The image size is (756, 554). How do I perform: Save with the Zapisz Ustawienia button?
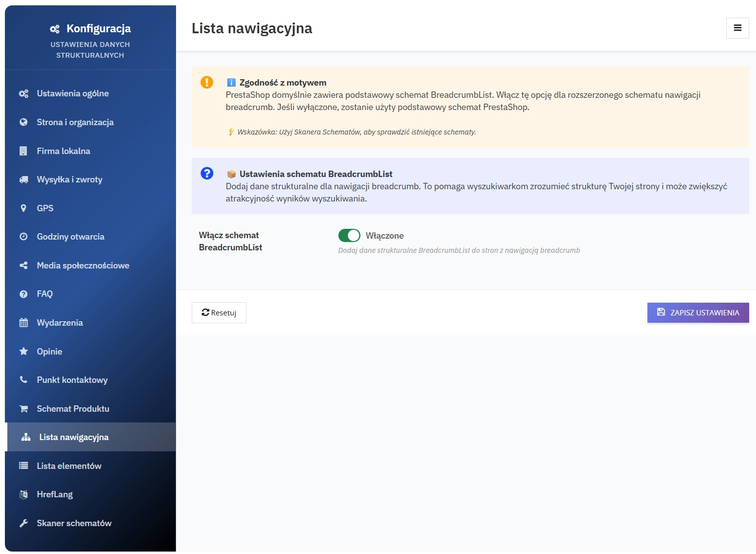pyautogui.click(x=698, y=313)
